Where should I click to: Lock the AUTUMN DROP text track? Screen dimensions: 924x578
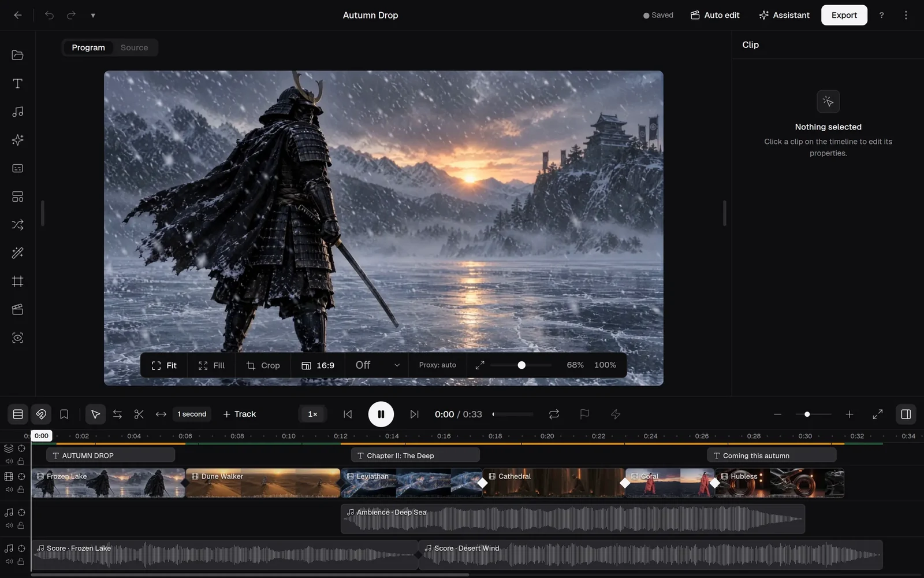click(x=21, y=461)
